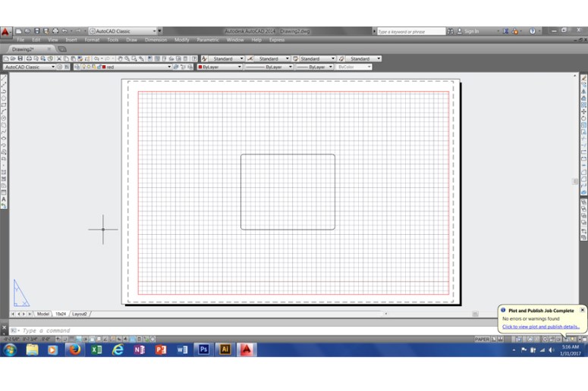Select the Rectangle tool in Draw toolbar

[x=4, y=105]
